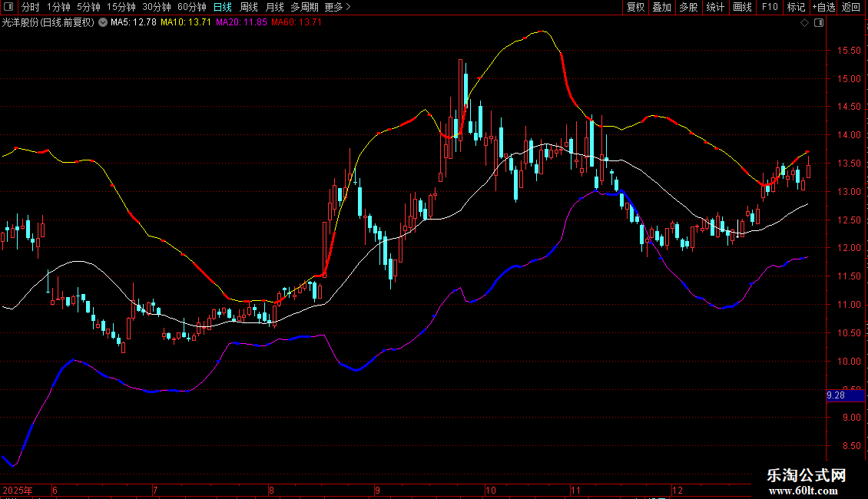The width and height of the screenshot is (868, 499).
Task: Click the MA5: 12.78 label
Action: point(134,23)
